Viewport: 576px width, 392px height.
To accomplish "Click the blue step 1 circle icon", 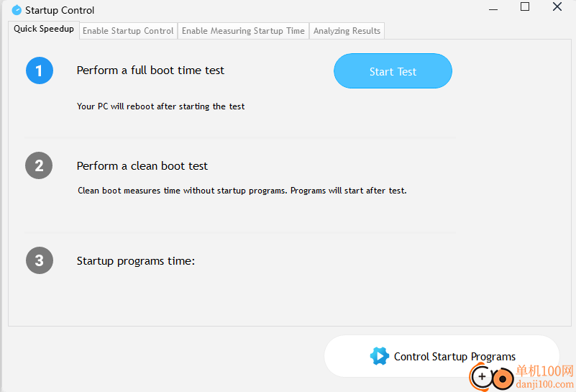I will point(40,70).
